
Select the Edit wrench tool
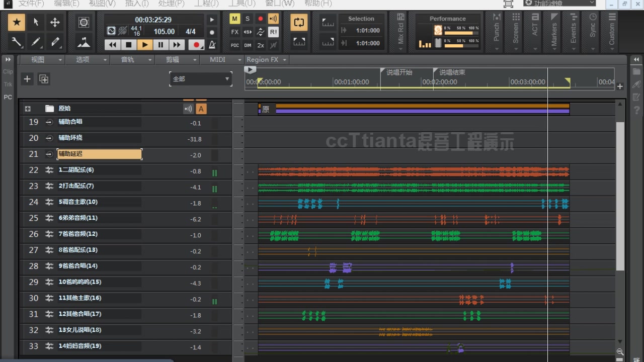click(17, 42)
